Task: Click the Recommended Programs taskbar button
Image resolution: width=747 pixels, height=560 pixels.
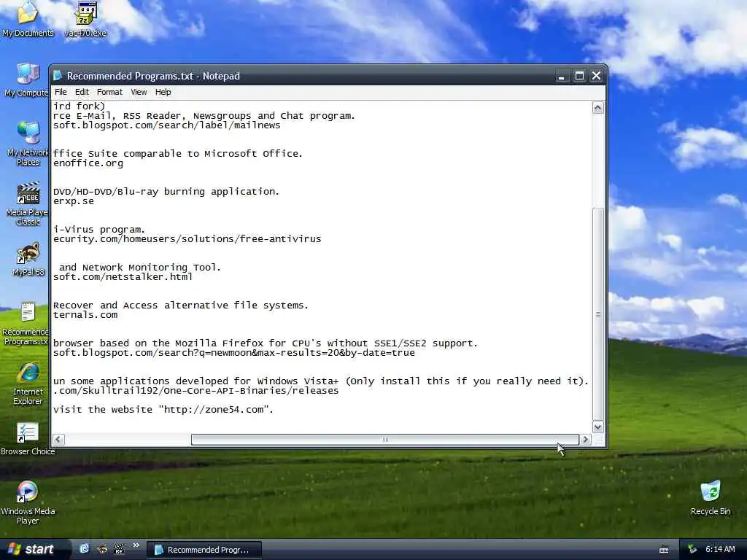Action: tap(204, 550)
